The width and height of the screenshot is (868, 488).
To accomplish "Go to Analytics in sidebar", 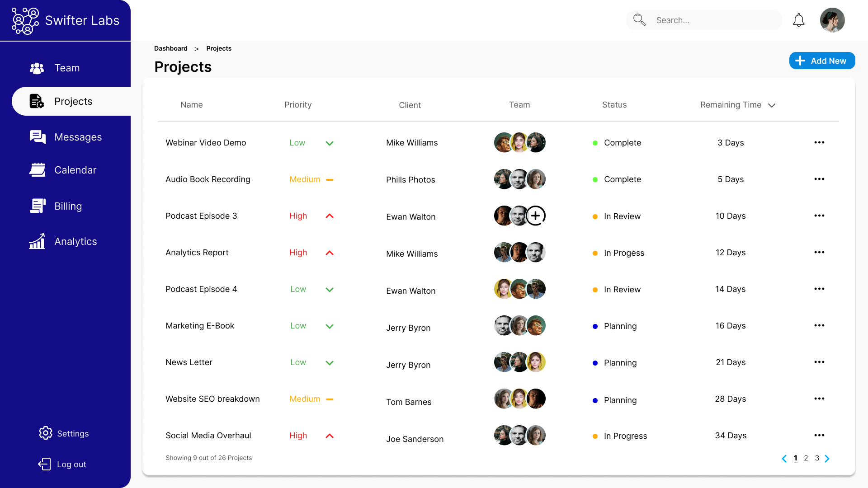I will click(75, 242).
